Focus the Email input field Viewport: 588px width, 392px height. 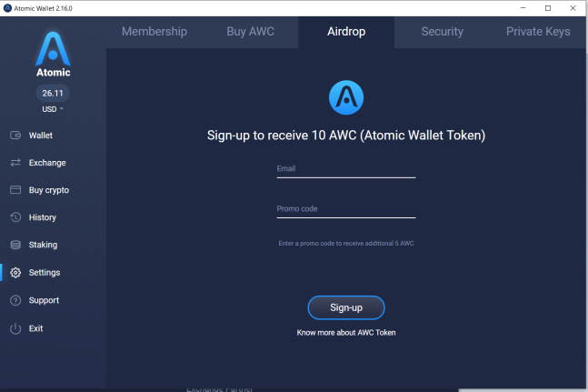(x=346, y=169)
